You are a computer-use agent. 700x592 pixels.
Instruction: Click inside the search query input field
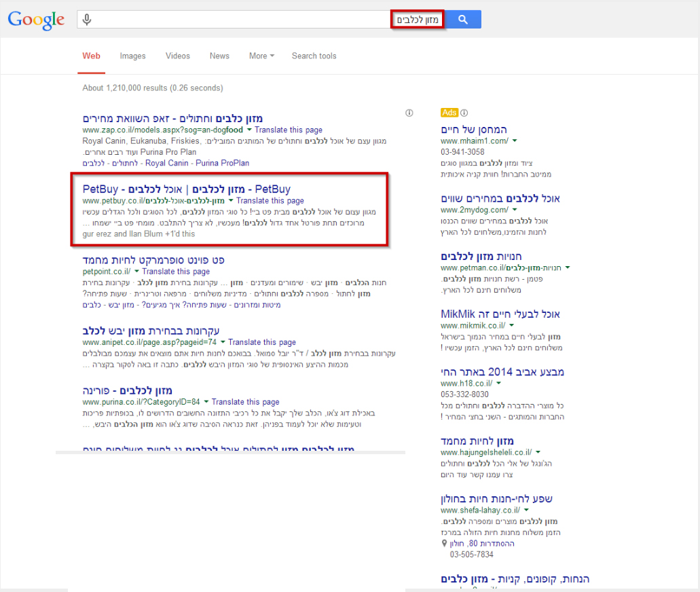click(238, 20)
